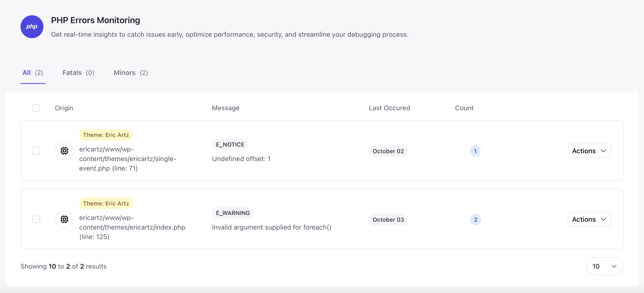The height and width of the screenshot is (293, 644).
Task: Click the October 03 date badge
Action: (388, 219)
